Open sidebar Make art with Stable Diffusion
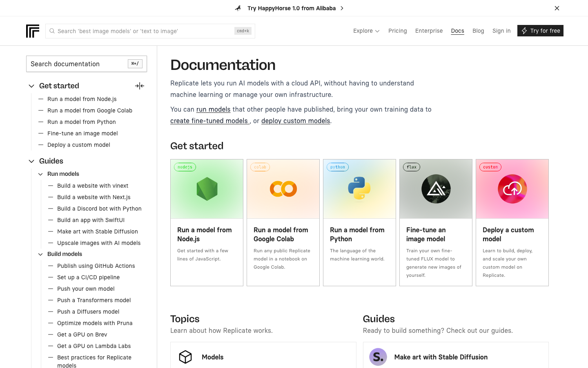Image resolution: width=588 pixels, height=368 pixels. (x=98, y=231)
